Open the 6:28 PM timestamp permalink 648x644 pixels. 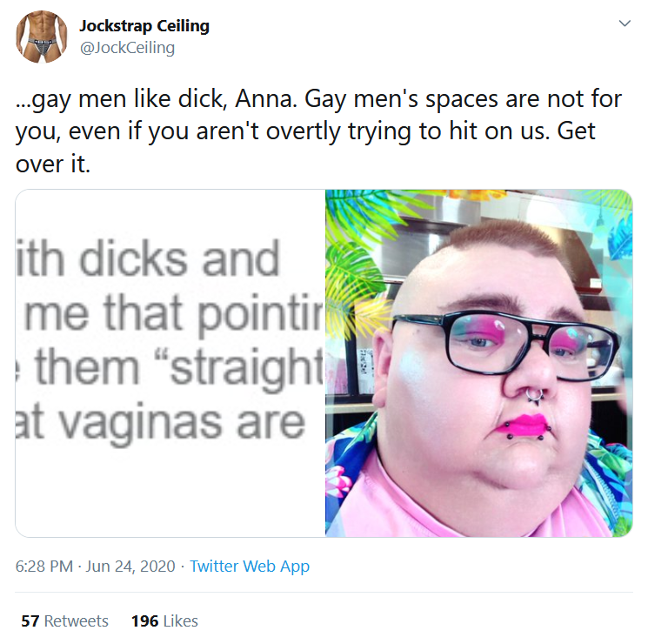tap(43, 566)
